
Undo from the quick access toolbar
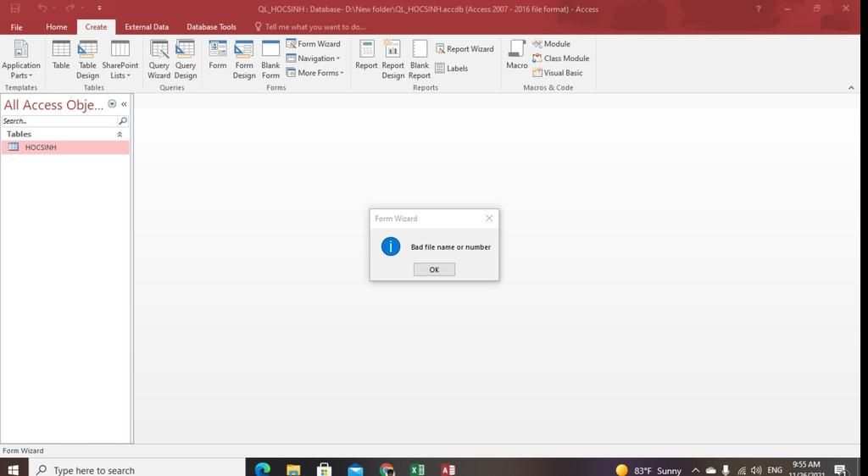pos(42,8)
